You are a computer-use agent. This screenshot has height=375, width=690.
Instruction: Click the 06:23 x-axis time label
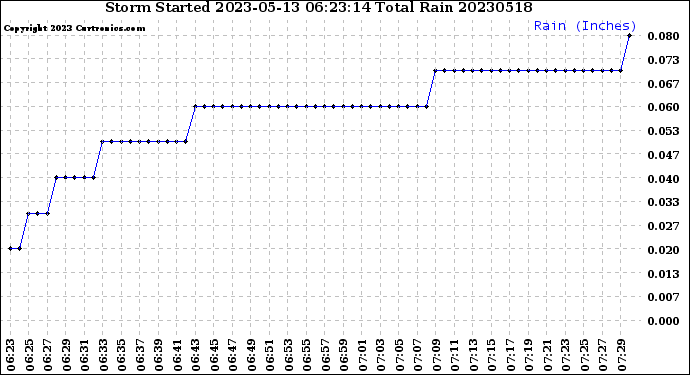point(11,355)
